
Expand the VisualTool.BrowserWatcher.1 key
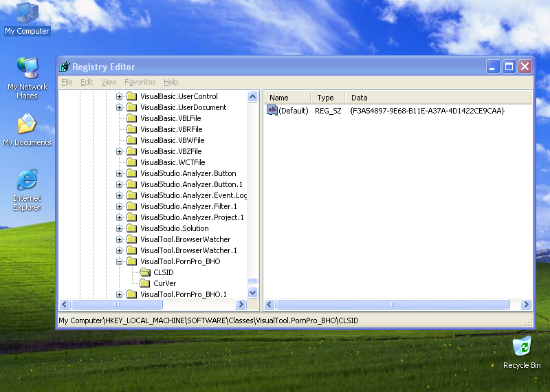click(x=119, y=250)
